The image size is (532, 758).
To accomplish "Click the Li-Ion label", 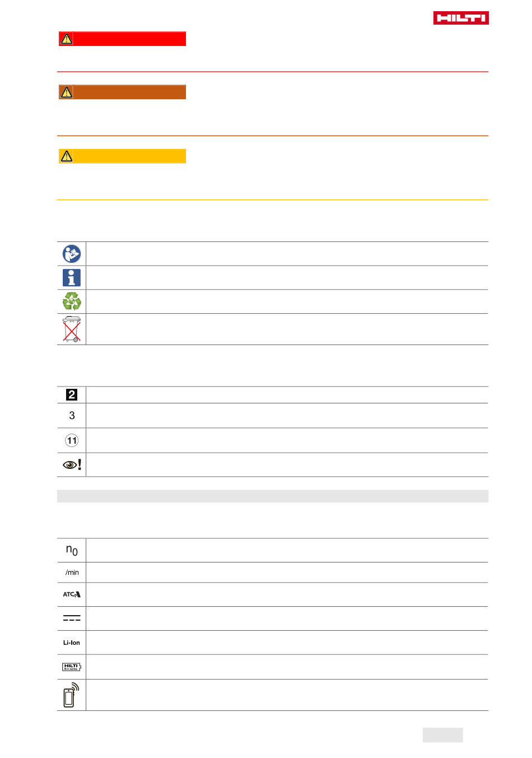I will tap(72, 643).
